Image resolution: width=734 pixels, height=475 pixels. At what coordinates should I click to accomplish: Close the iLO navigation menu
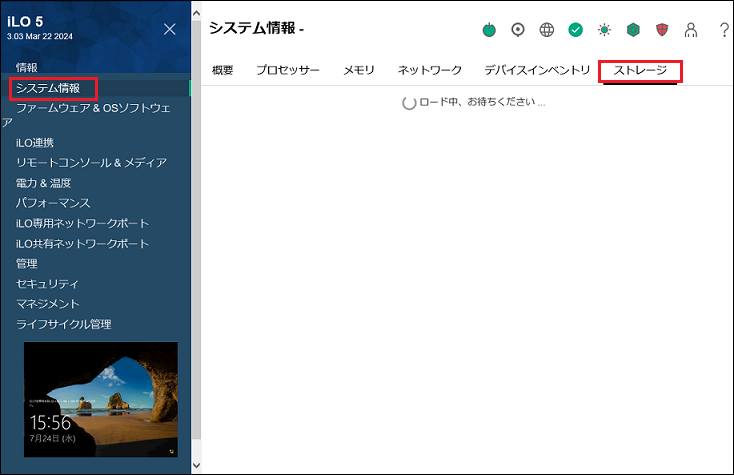tap(169, 29)
